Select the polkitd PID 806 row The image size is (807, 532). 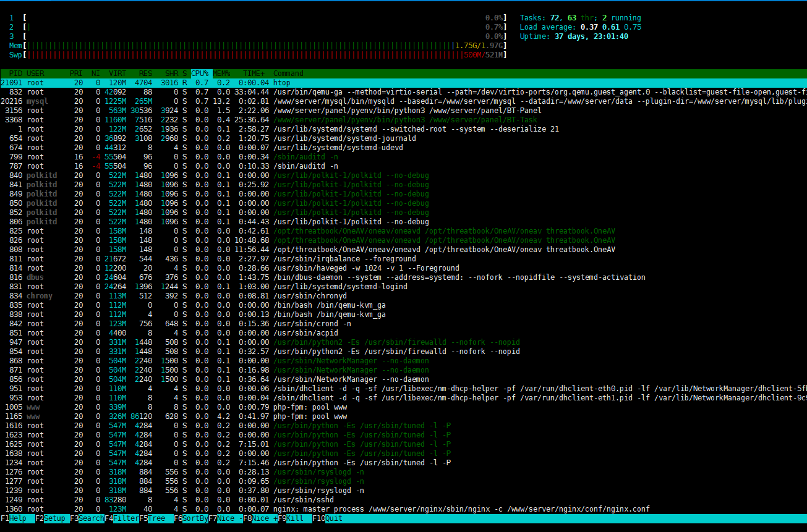coord(403,222)
